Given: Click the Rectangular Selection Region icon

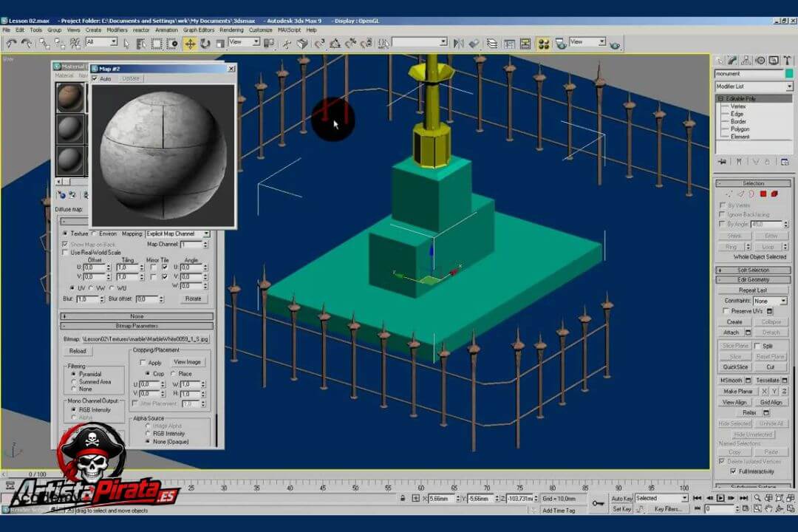Looking at the screenshot, I should 157,44.
